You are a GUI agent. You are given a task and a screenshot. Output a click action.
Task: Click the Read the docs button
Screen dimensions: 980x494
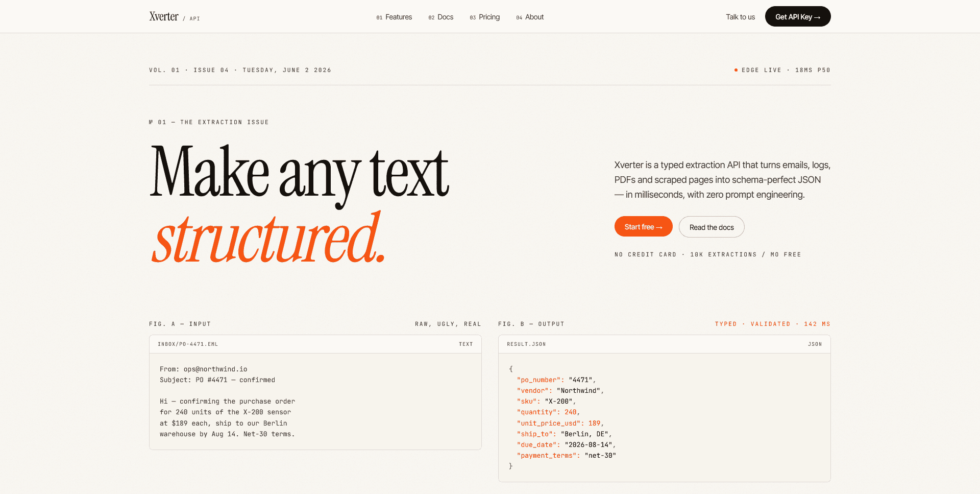point(712,227)
